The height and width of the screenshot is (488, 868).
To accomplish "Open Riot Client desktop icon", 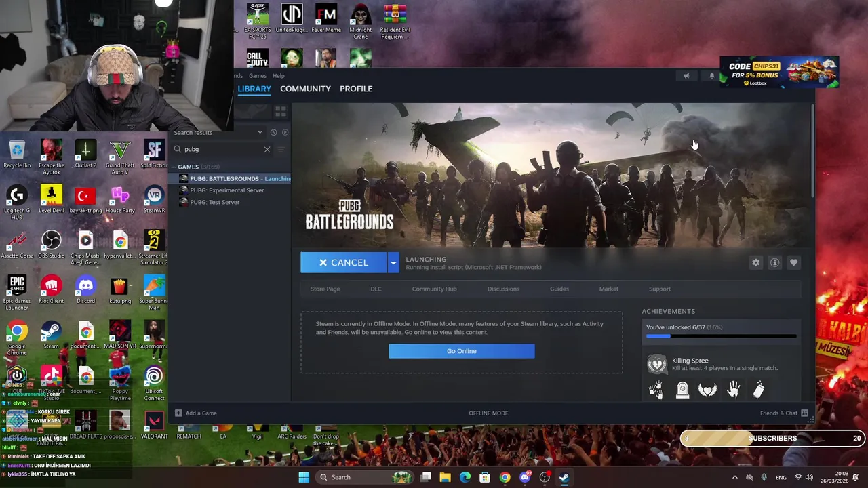I will 52,289.
